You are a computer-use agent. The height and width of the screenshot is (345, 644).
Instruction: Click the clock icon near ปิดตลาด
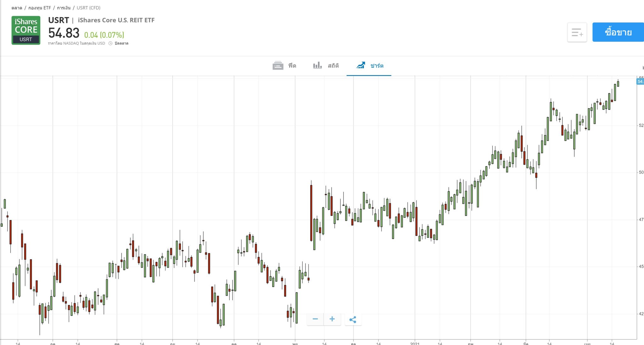[110, 43]
